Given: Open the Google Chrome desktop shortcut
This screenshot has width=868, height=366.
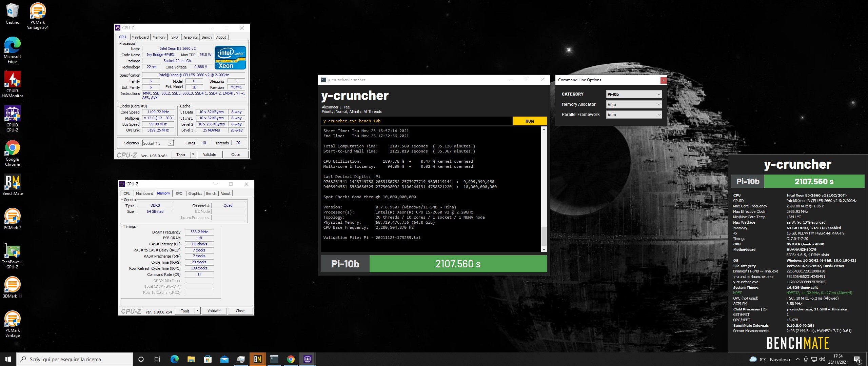Looking at the screenshot, I should 13,153.
